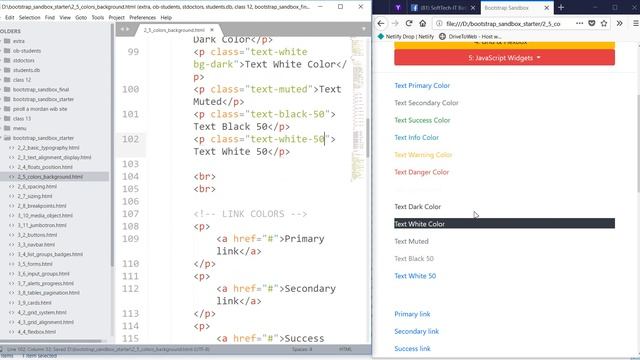The height and width of the screenshot is (360, 640).
Task: Close the Bootstrap Sandbox tab
Action: pos(547,7)
